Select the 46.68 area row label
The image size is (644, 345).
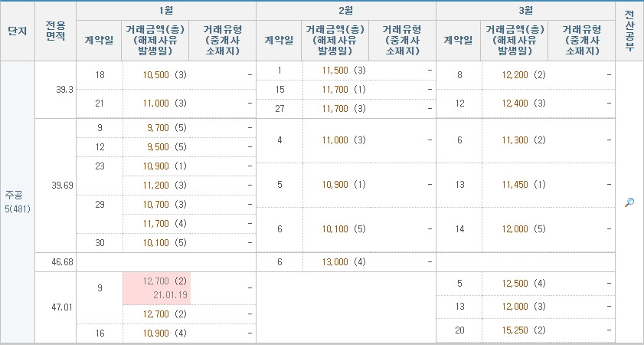click(x=62, y=262)
